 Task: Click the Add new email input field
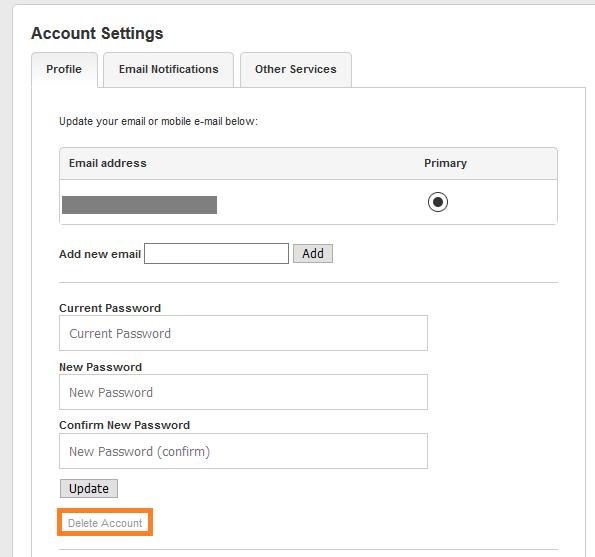pos(216,253)
